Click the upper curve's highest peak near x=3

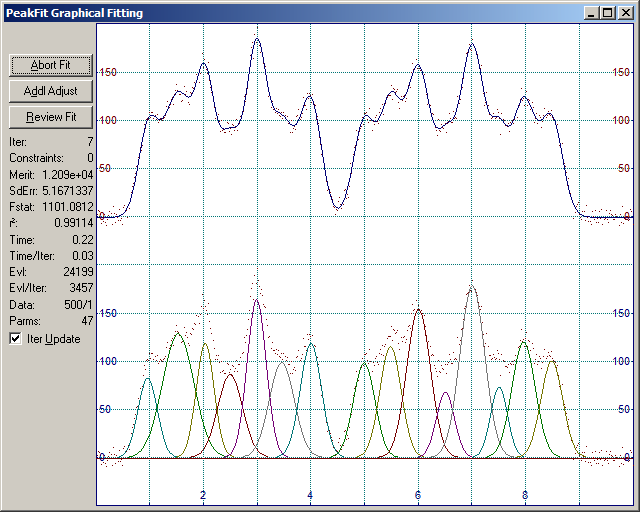(257, 40)
